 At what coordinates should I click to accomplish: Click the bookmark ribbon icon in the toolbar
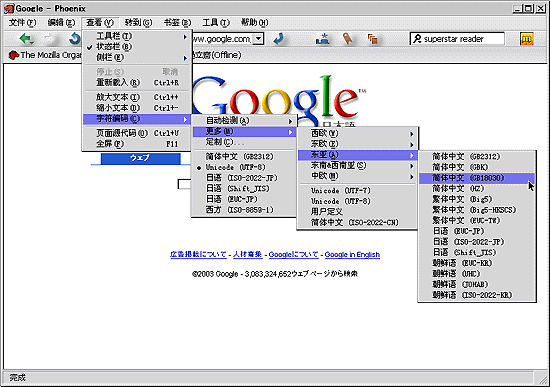[347, 39]
